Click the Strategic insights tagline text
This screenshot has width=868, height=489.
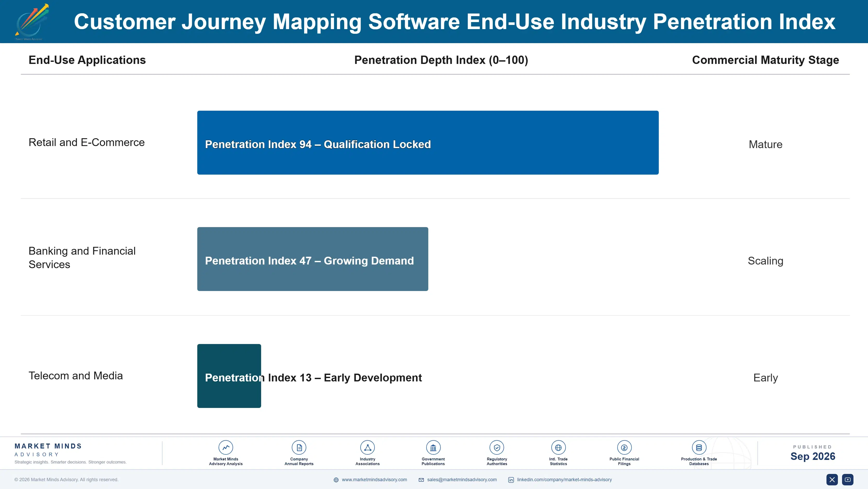70,462
